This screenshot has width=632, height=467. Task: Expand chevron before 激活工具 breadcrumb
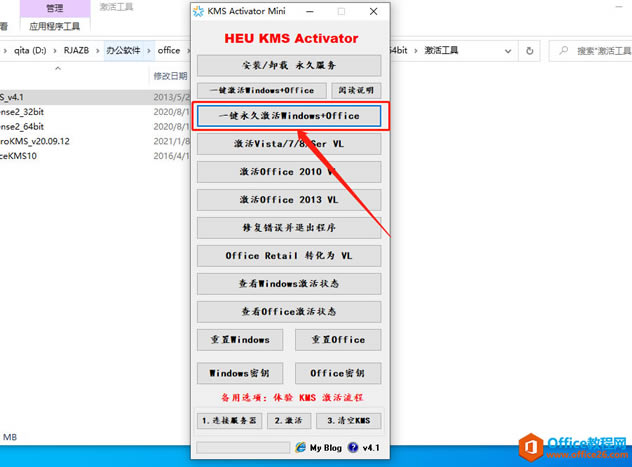(416, 51)
